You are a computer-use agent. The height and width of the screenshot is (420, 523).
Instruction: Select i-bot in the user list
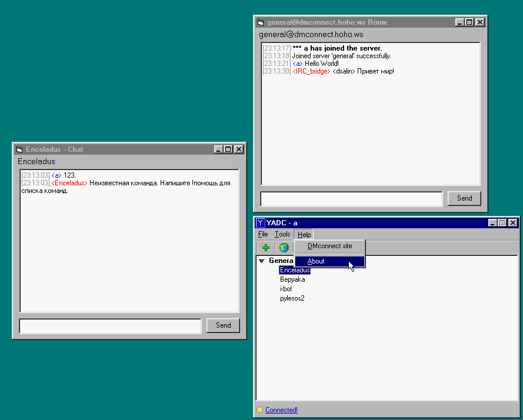(x=286, y=289)
